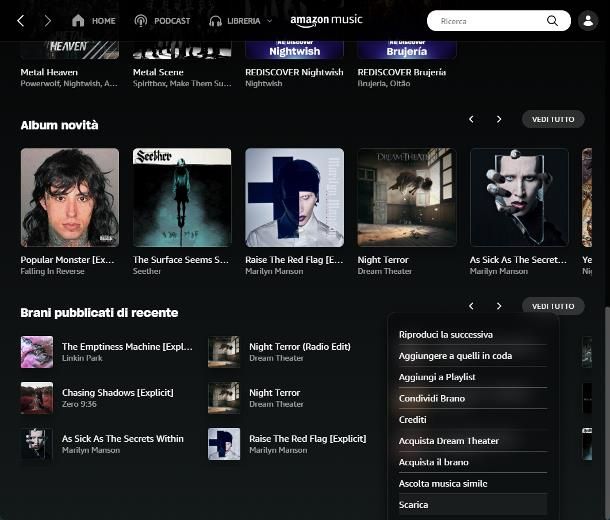Play Chasing Shadows track thumbnail

[37, 398]
